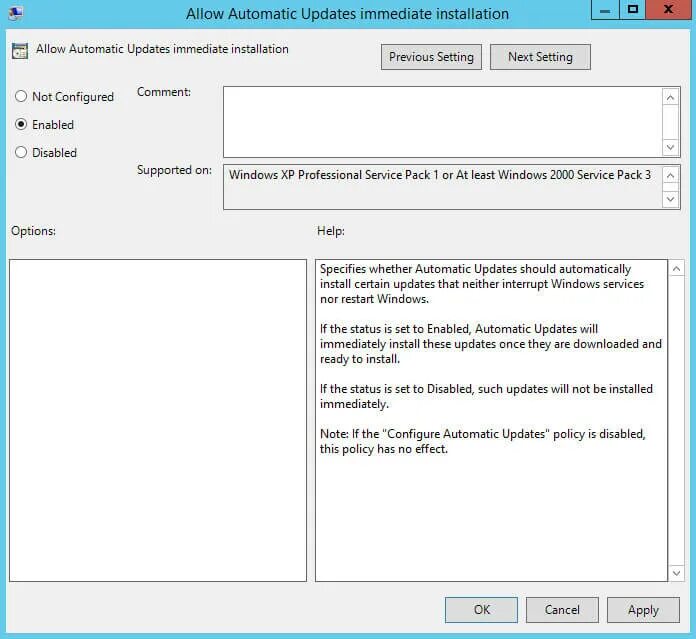Viewport: 696px width, 639px height.
Task: Click the Comment label
Action: (164, 92)
